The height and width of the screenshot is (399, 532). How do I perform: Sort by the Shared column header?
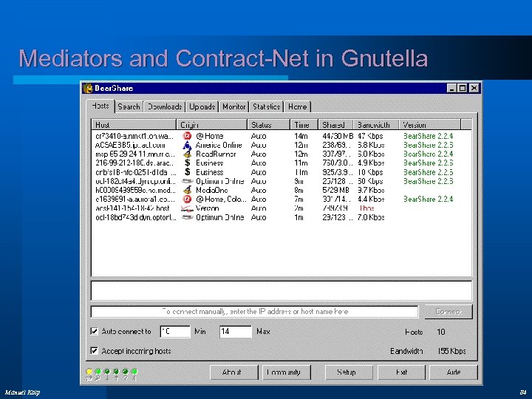coord(336,125)
